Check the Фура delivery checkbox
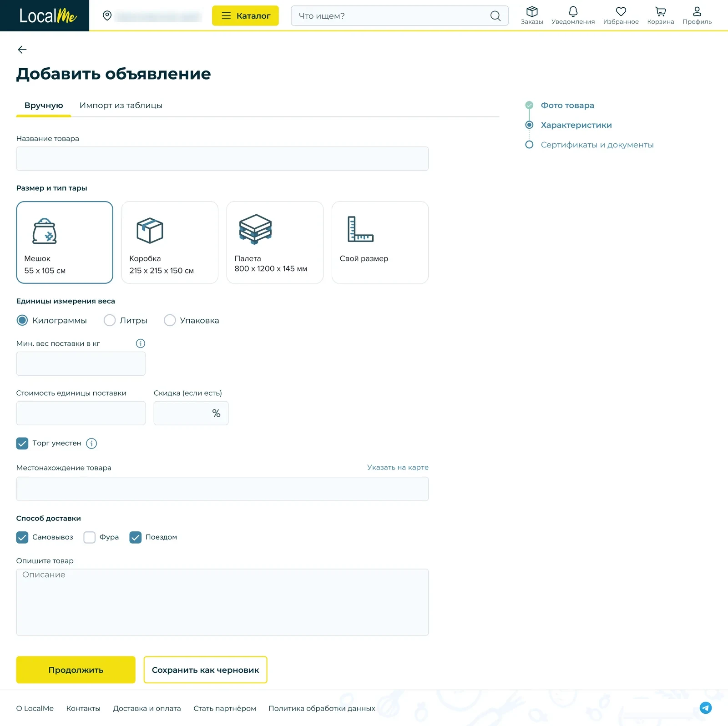Viewport: 728px width, 726px height. [x=90, y=537]
